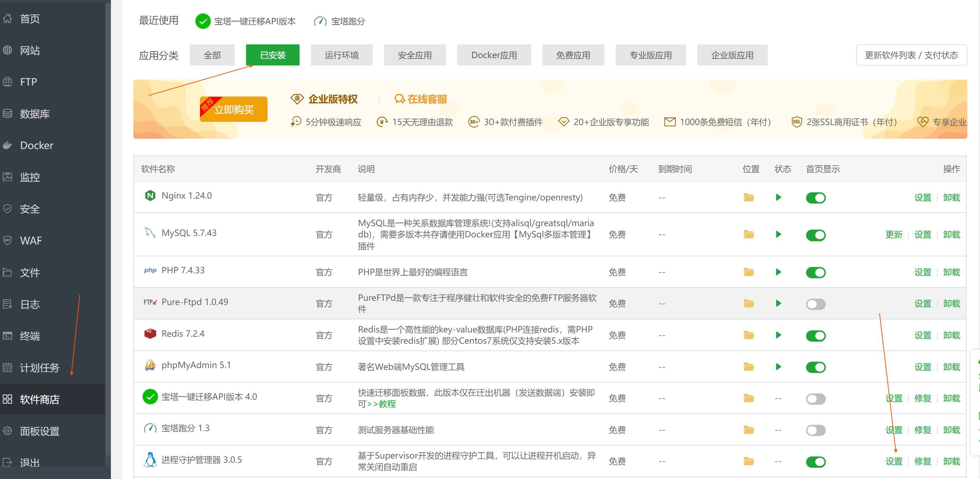Disable Nginx homepage display toggle

click(815, 198)
